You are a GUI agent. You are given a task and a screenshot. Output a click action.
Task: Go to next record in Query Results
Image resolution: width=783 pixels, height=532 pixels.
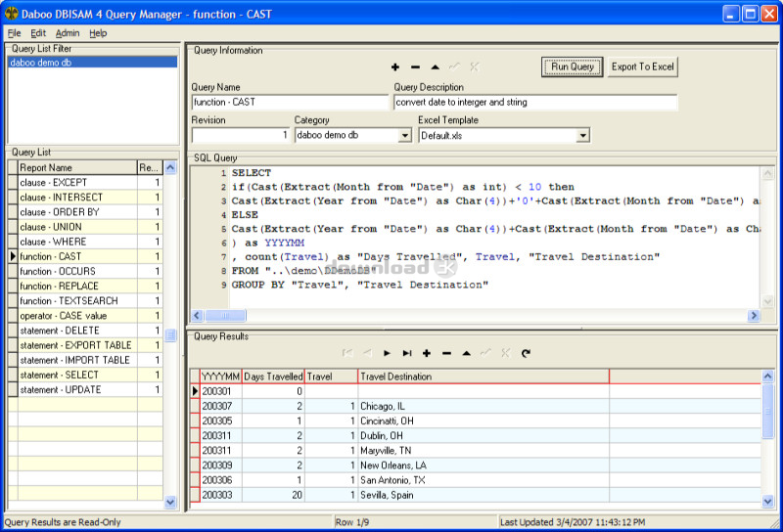[388, 353]
